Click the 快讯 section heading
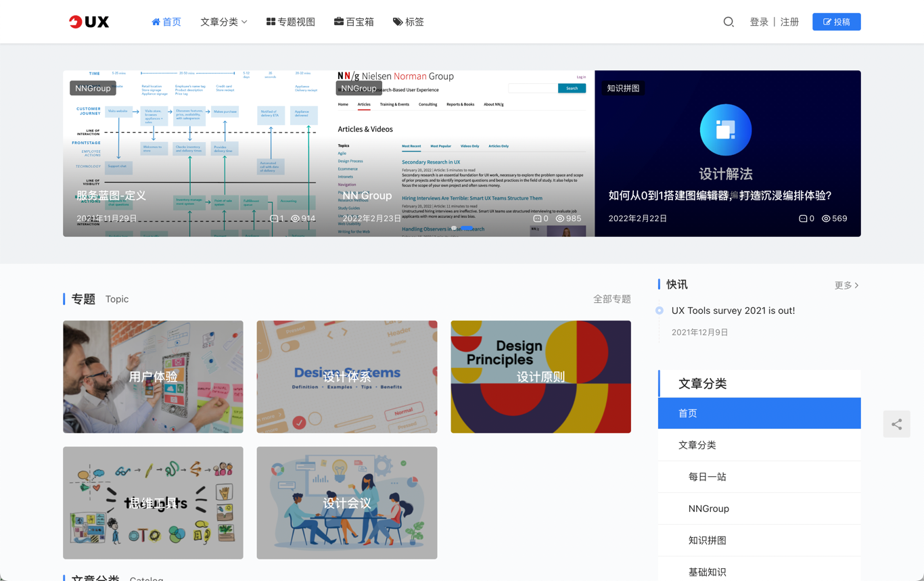The image size is (924, 581). [x=677, y=285]
